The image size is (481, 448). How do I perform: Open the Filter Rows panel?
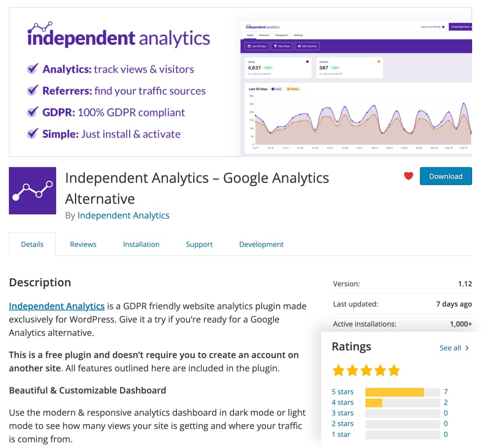tap(281, 45)
